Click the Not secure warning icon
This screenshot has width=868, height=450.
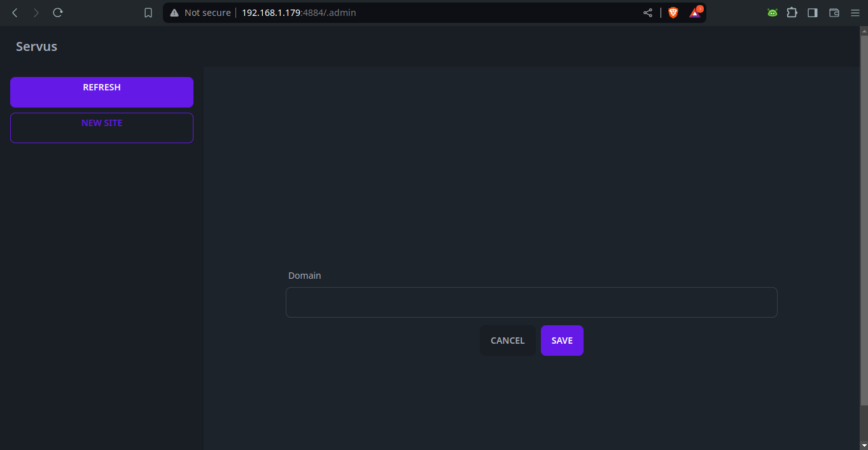[174, 13]
